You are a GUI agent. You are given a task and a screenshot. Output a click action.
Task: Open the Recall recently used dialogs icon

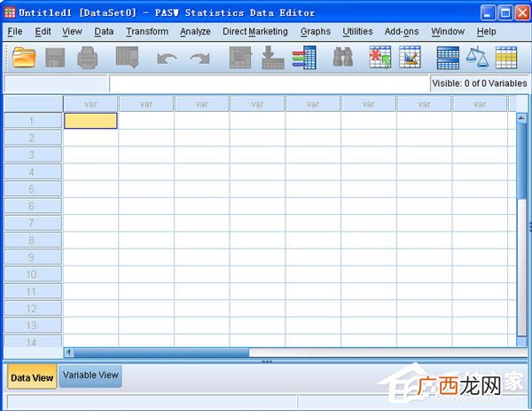127,57
